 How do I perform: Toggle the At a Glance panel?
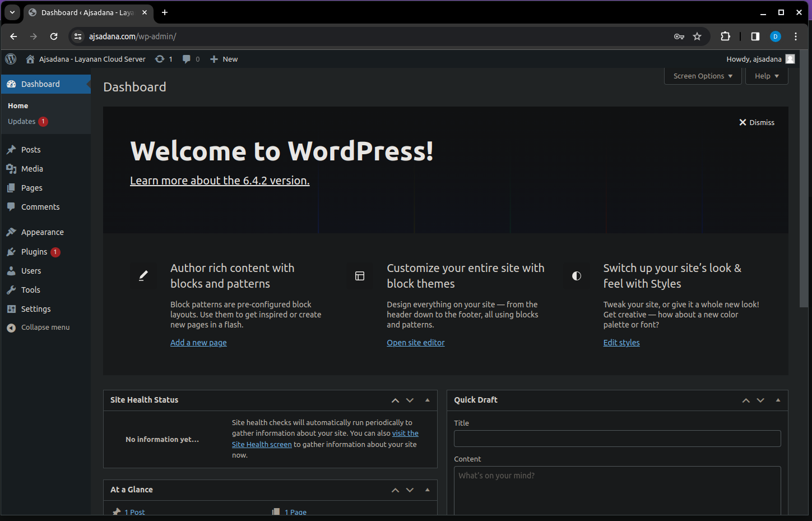tap(428, 490)
